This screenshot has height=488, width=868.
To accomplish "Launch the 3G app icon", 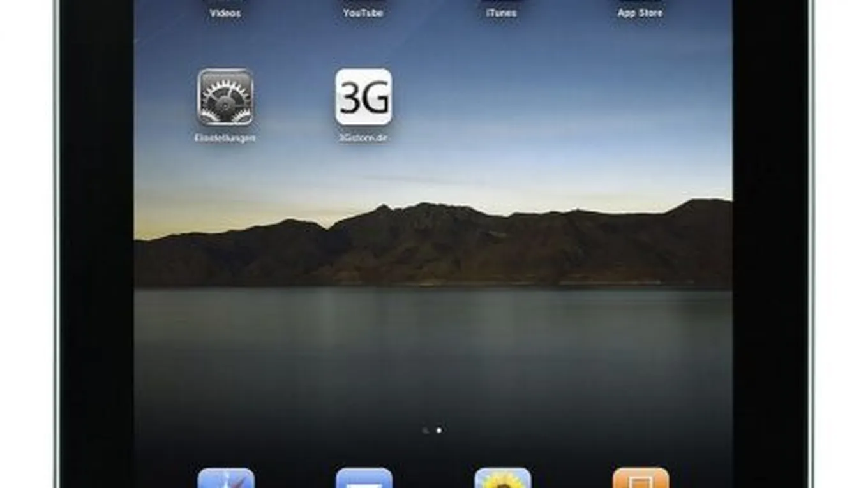I will point(363,97).
